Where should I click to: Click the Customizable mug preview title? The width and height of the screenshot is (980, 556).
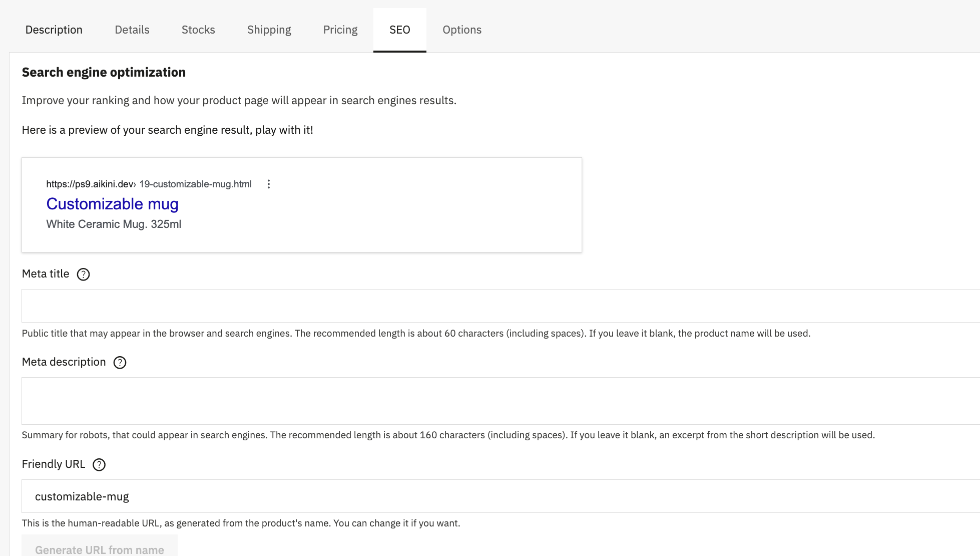(113, 204)
